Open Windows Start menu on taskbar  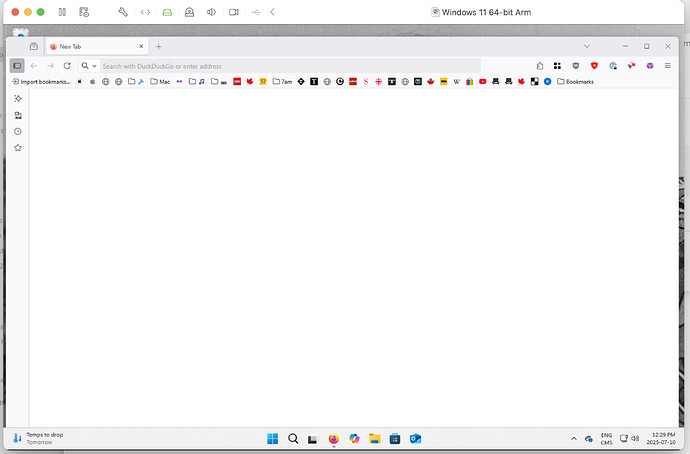tap(272, 438)
